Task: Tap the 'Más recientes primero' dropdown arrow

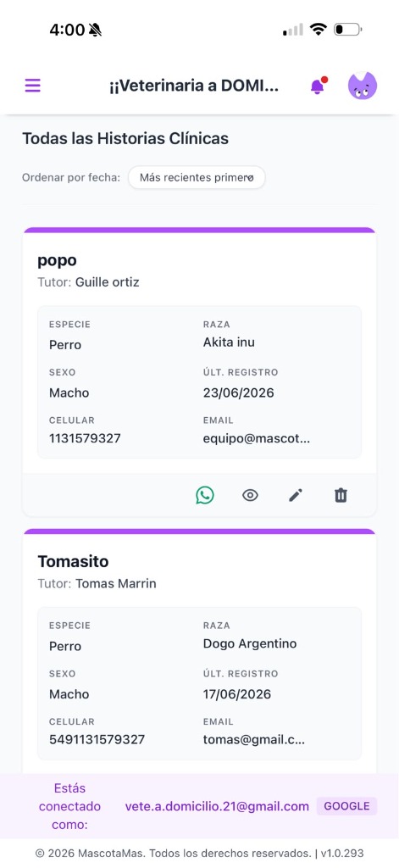Action: pyautogui.click(x=250, y=178)
